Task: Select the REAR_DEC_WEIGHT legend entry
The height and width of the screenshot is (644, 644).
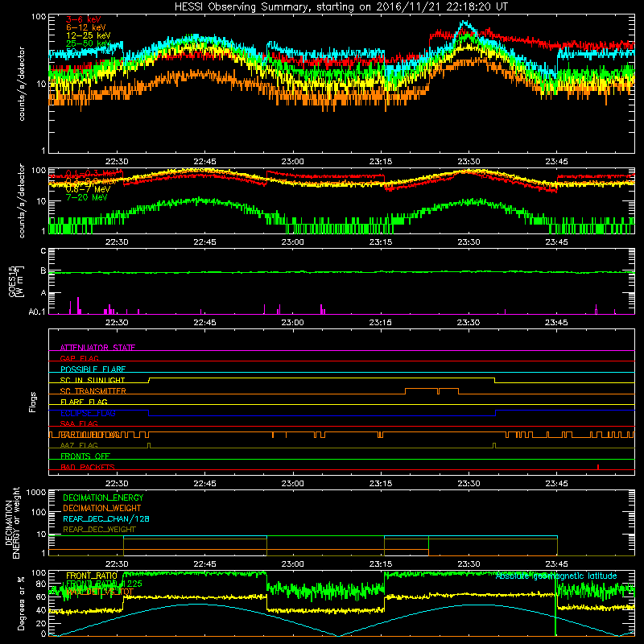Action: tap(99, 530)
